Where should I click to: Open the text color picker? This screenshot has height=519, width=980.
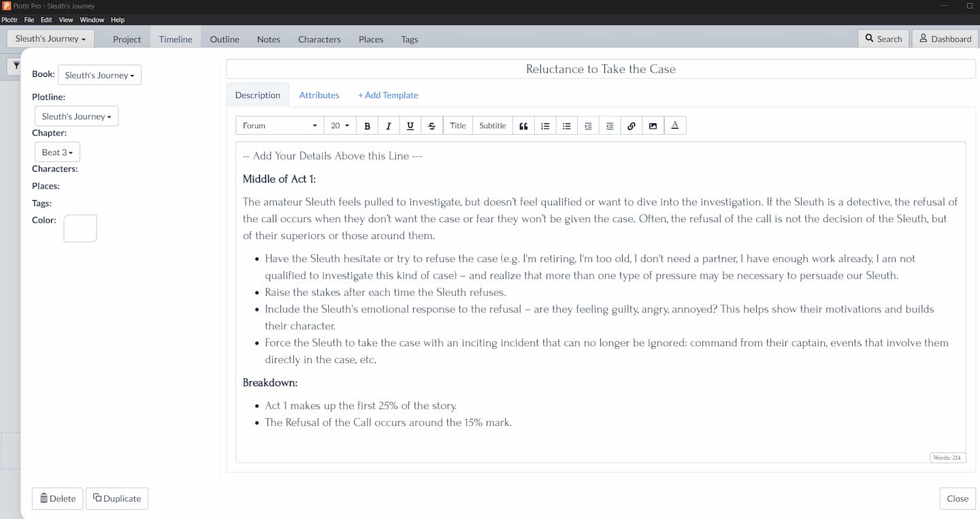coord(674,126)
